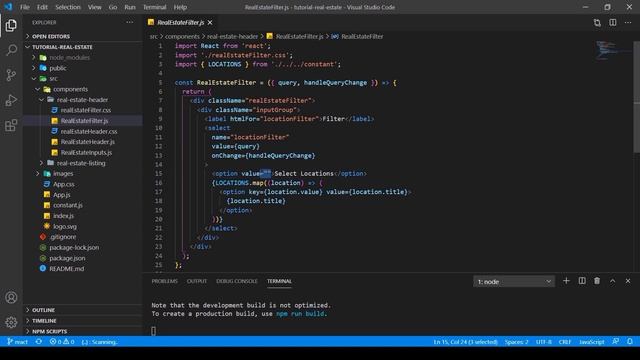Close the RealEstateFilter.js editor tab
The height and width of the screenshot is (360, 640).
[210, 22]
